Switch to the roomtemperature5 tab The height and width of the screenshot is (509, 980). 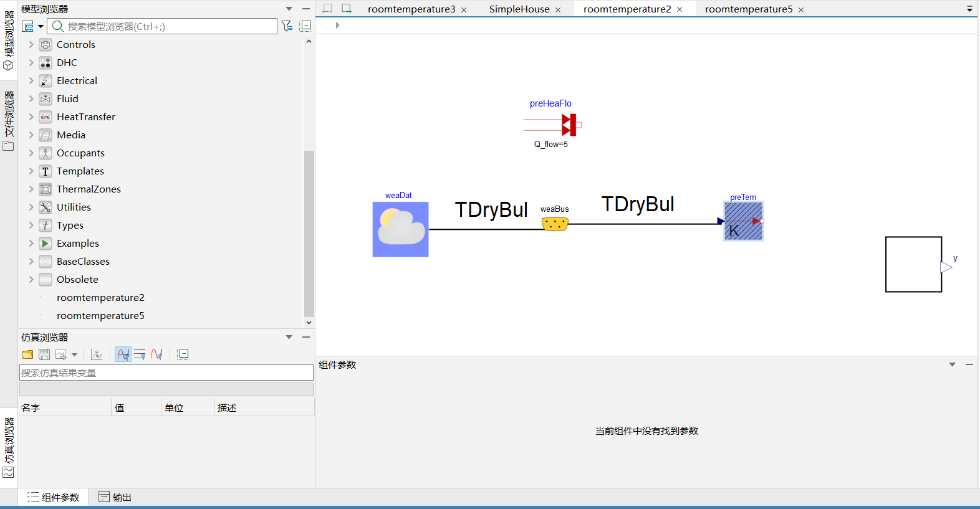pyautogui.click(x=749, y=9)
